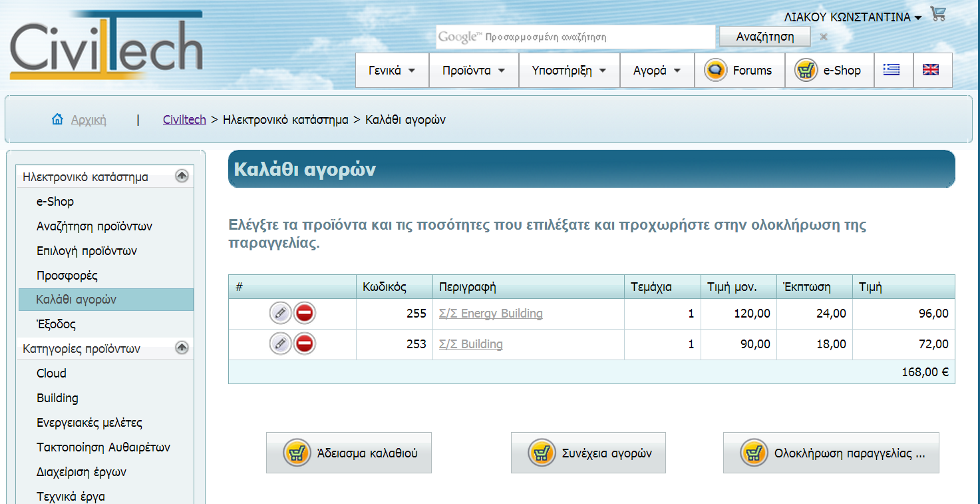
Task: Open the Γενικά menu
Action: click(392, 71)
